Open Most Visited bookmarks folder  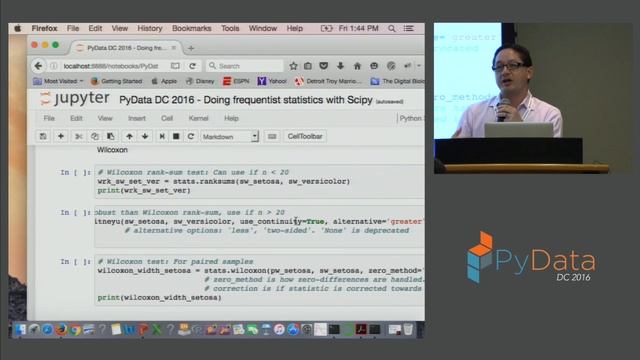click(59, 81)
